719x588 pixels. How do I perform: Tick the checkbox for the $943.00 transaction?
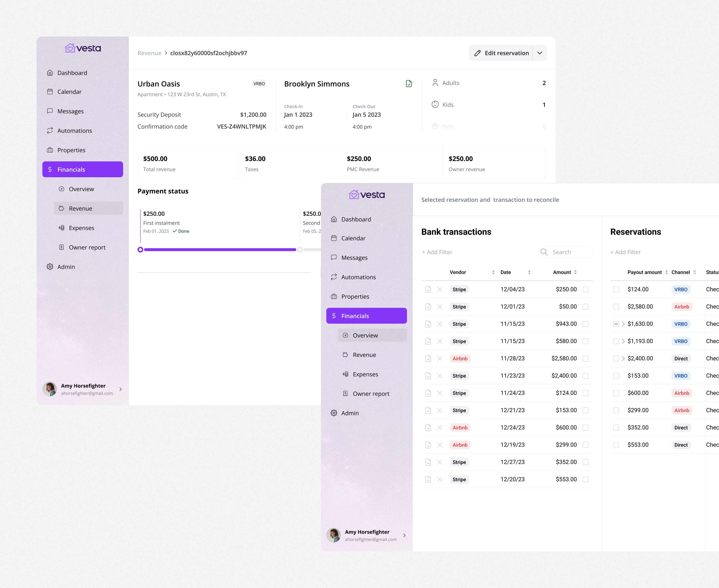[585, 324]
